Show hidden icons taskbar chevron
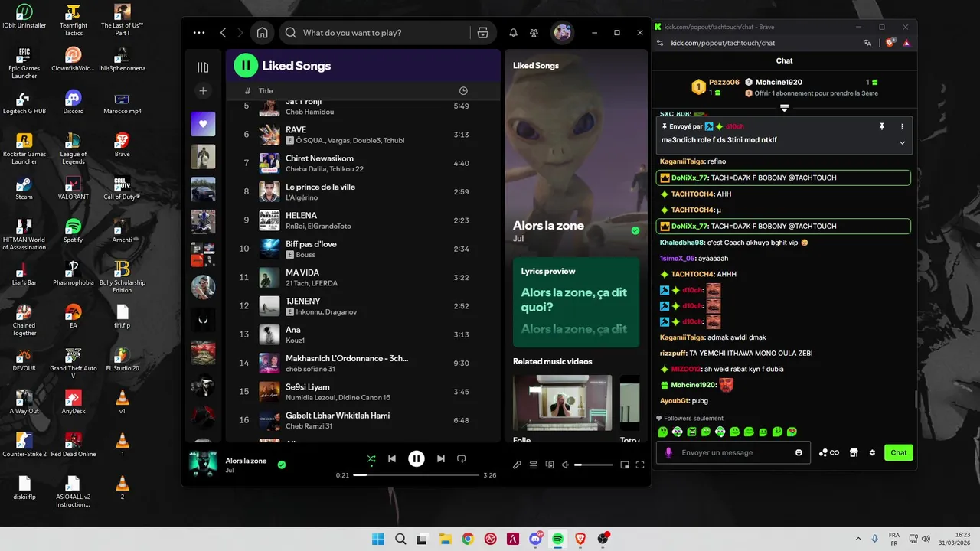 [857, 539]
